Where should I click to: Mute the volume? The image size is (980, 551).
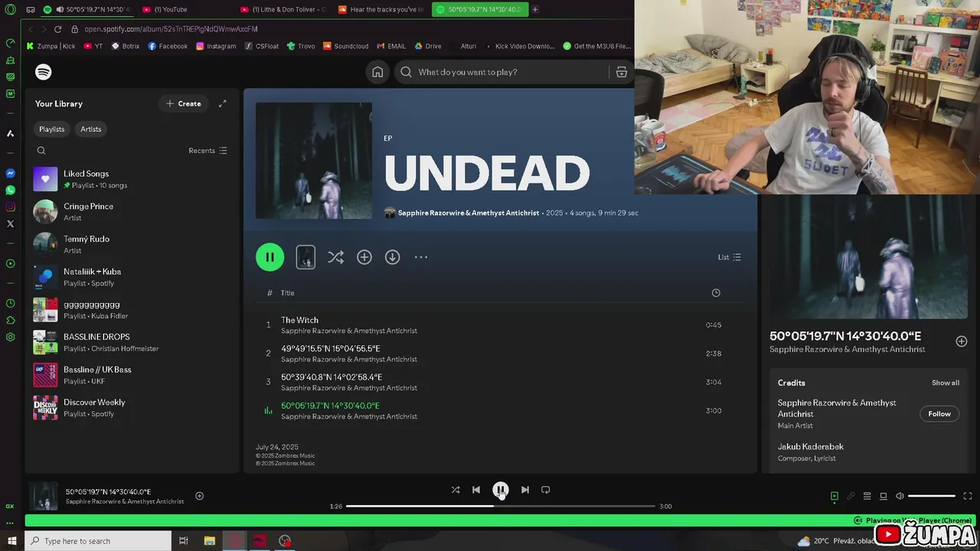click(900, 496)
